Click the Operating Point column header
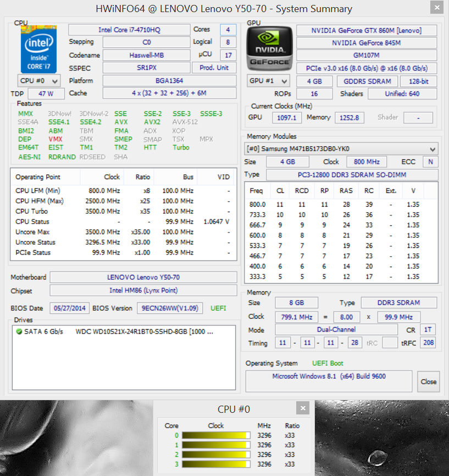 click(x=46, y=177)
